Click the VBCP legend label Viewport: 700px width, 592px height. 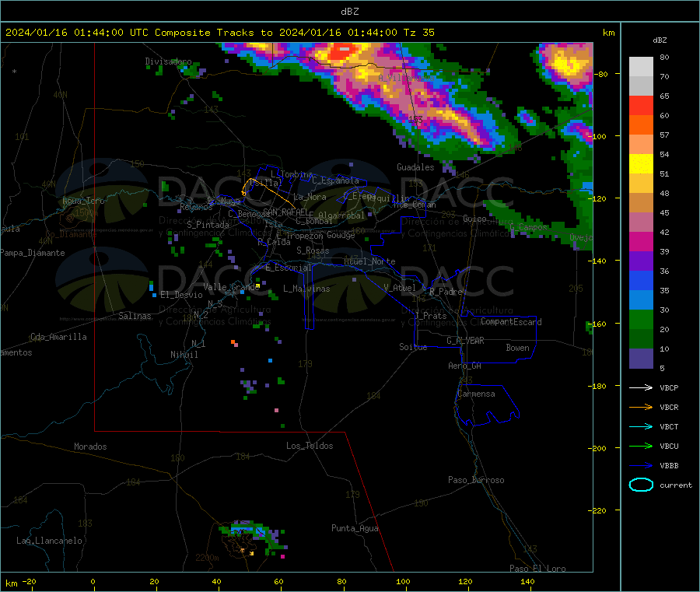pyautogui.click(x=669, y=387)
